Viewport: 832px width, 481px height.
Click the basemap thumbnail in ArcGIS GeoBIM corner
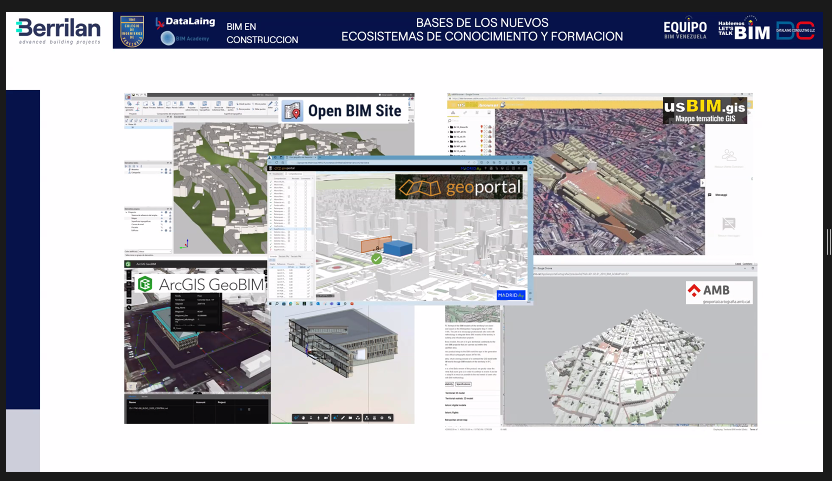pyautogui.click(x=132, y=386)
